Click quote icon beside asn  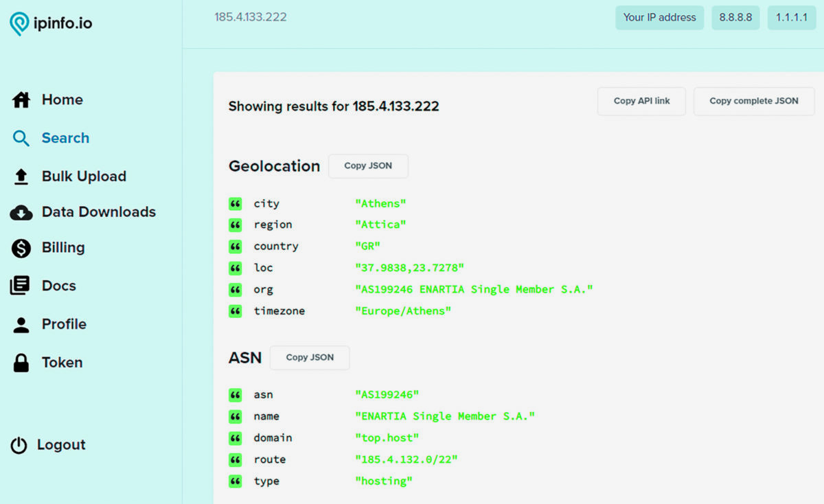(236, 395)
